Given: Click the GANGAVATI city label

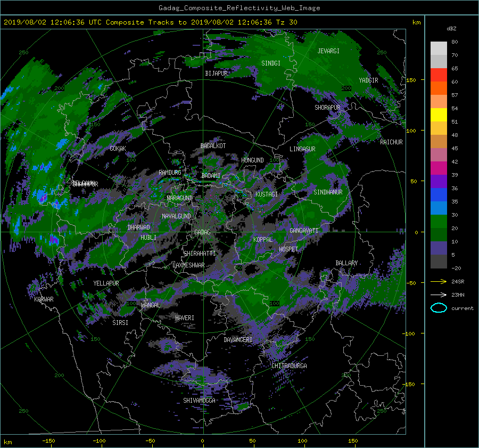Looking at the screenshot, I should (304, 231).
